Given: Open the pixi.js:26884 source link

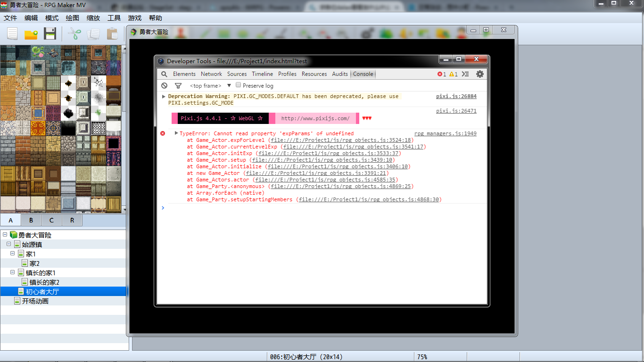Looking at the screenshot, I should click(x=456, y=96).
